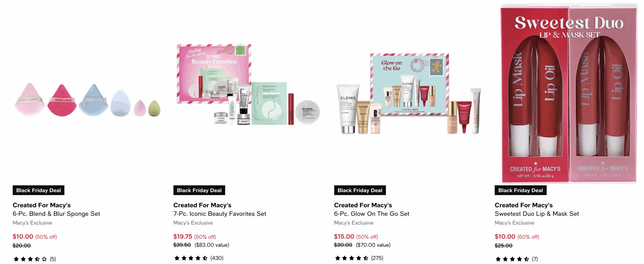Open the Glow On The Go Set image
Viewport: 644px width, 264px height.
[x=409, y=93]
